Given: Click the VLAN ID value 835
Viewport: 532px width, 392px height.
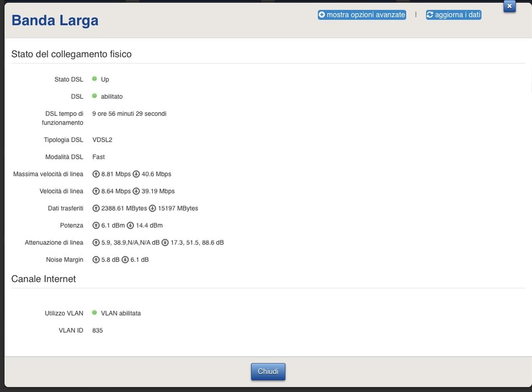Looking at the screenshot, I should [98, 330].
